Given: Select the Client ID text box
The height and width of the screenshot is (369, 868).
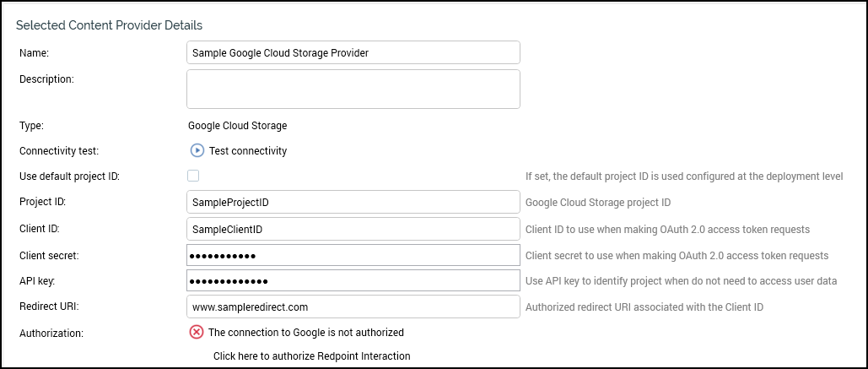Looking at the screenshot, I should [353, 229].
